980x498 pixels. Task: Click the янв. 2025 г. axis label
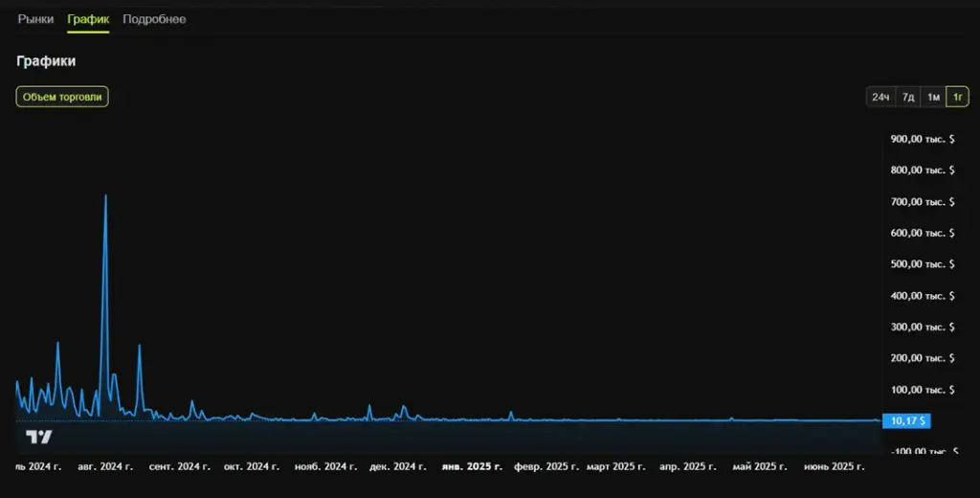[472, 466]
